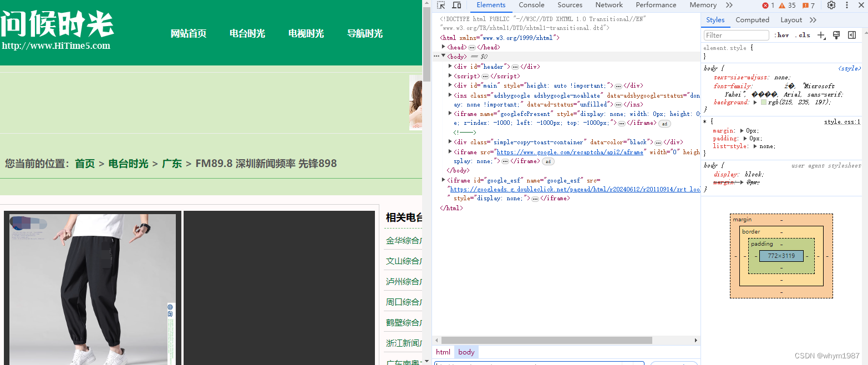Toggle the computed styles sidebar icon
868x365 pixels.
pos(852,35)
